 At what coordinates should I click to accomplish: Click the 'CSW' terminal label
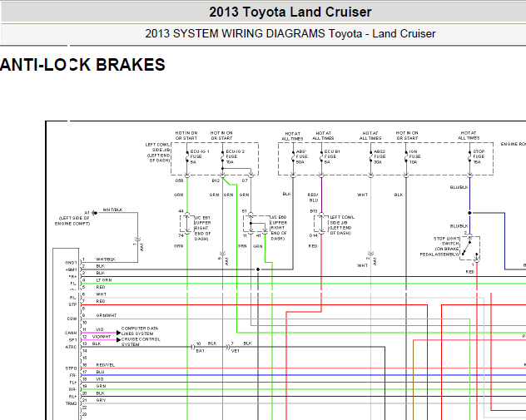72,319
